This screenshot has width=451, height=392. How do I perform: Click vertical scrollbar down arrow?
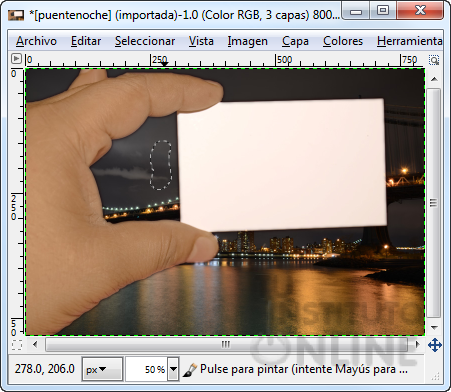[x=434, y=327]
